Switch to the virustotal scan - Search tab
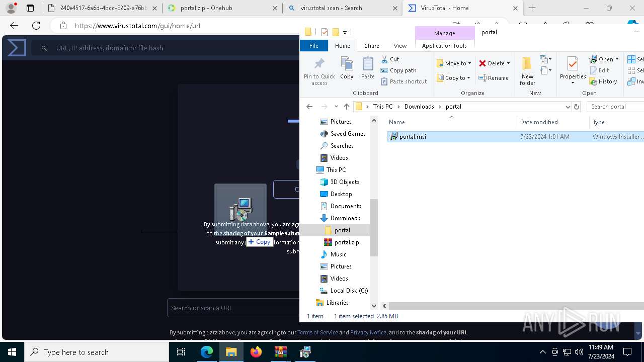Image resolution: width=644 pixels, height=362 pixels. click(x=342, y=8)
